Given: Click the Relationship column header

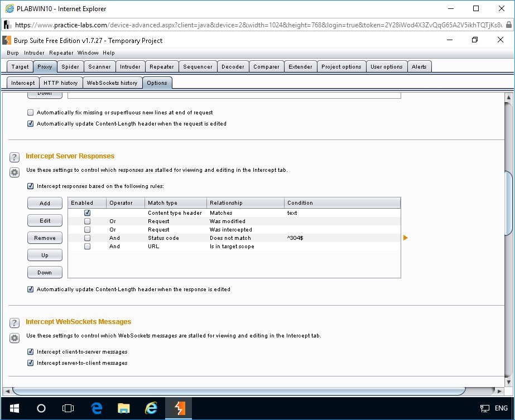Looking at the screenshot, I should coord(246,203).
